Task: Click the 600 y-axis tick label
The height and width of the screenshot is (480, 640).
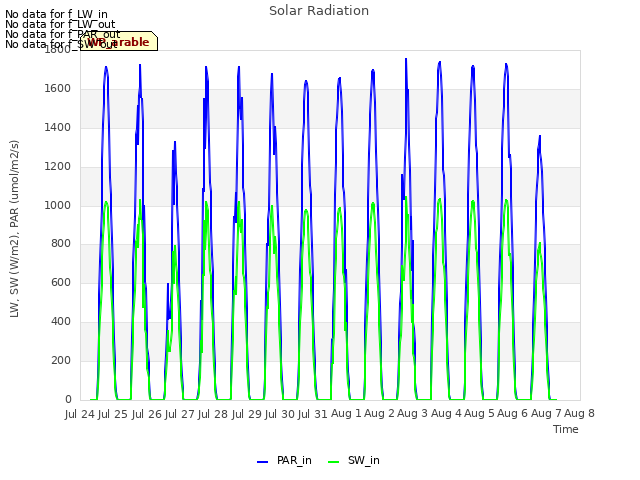Action: click(61, 282)
